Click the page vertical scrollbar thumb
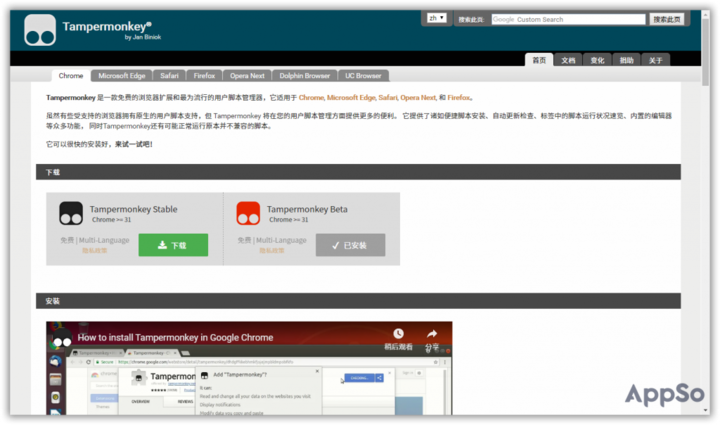 tap(706, 53)
